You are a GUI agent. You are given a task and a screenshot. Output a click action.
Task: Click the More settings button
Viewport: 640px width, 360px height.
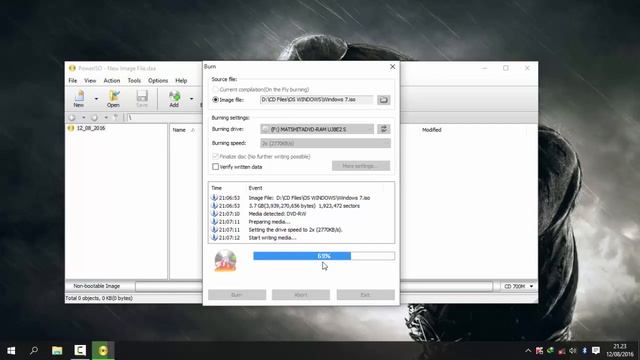click(361, 166)
